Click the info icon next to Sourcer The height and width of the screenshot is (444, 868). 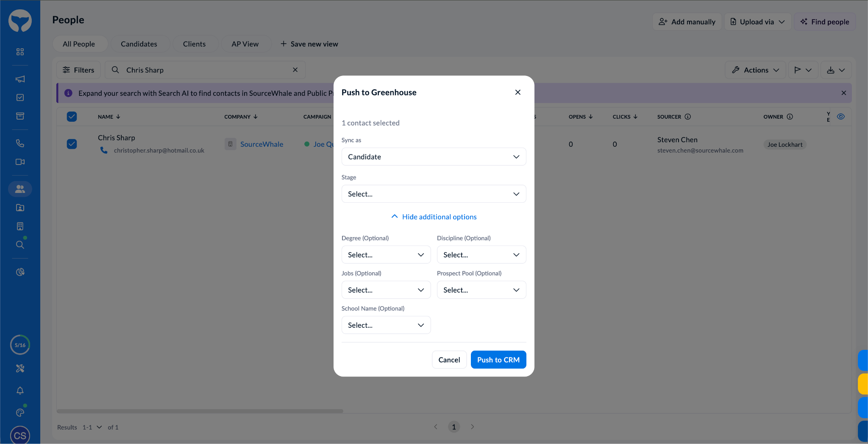click(x=688, y=117)
